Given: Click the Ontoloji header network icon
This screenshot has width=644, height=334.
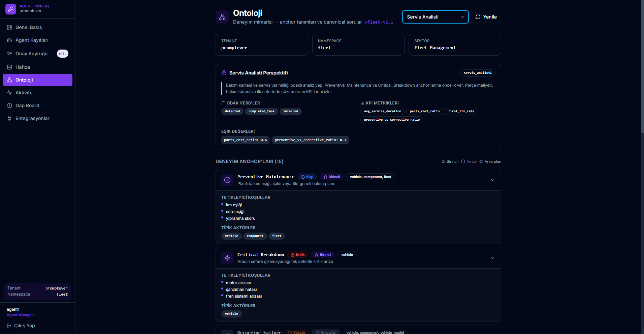Looking at the screenshot, I should 222,17.
